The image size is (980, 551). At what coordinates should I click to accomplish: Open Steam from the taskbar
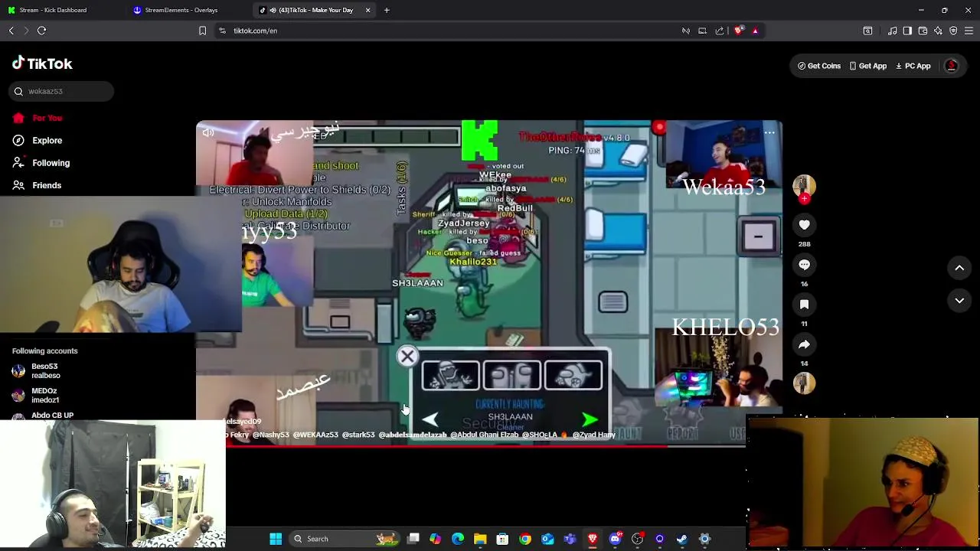pos(682,539)
